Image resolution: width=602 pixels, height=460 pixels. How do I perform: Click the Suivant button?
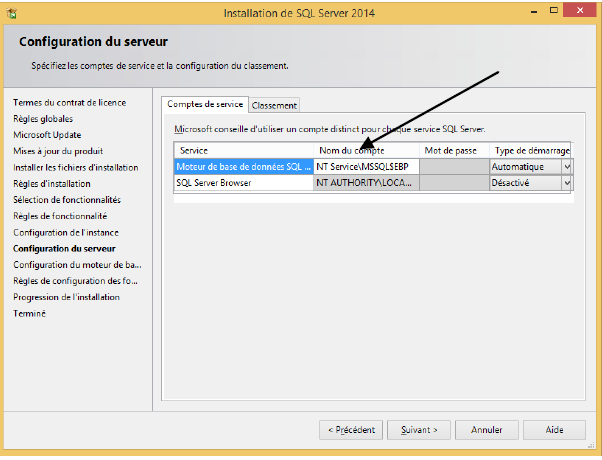click(x=419, y=430)
